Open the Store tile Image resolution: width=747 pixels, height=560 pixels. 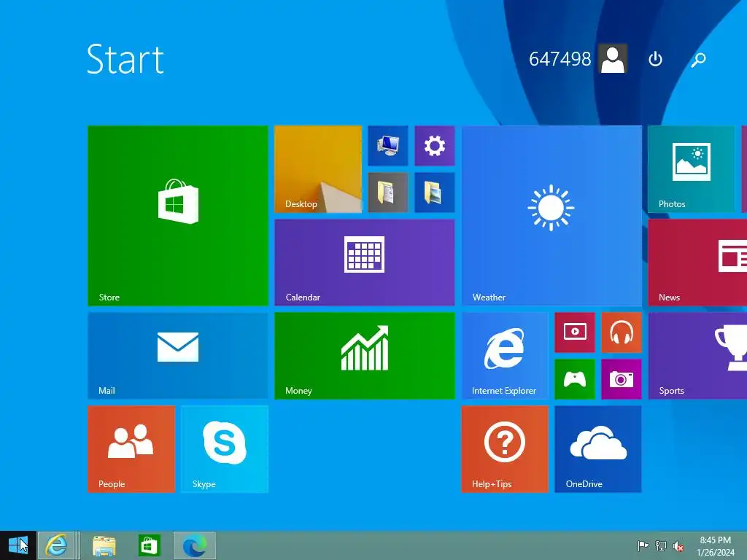[178, 215]
